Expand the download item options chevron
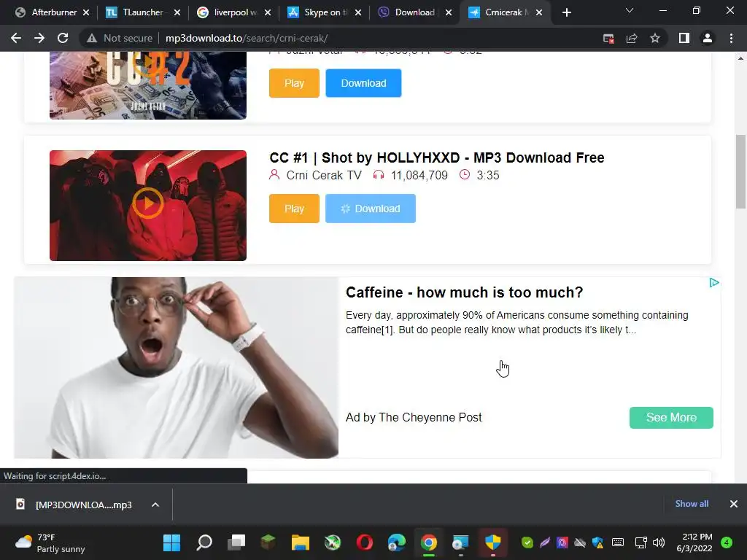 (155, 505)
